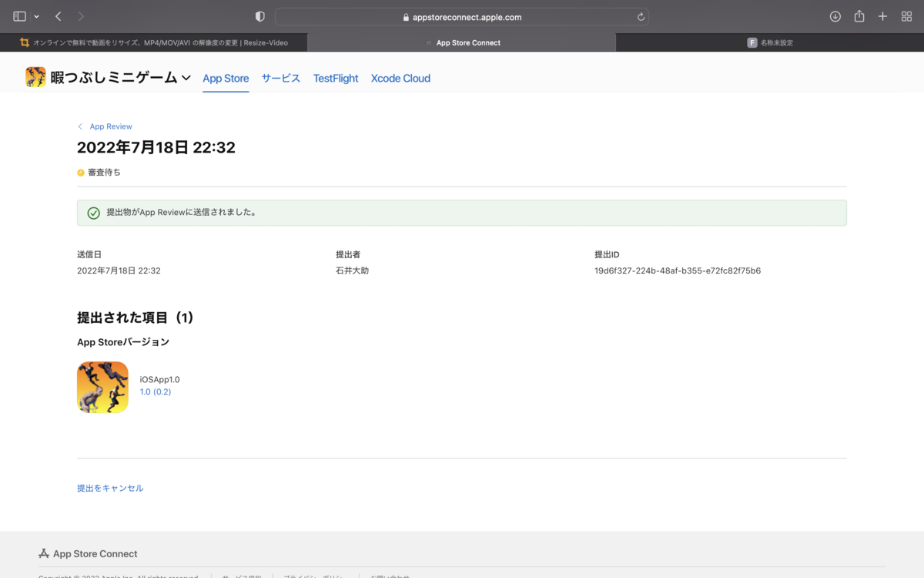Click the 提出者 label
This screenshot has height=578, width=924.
coord(348,254)
